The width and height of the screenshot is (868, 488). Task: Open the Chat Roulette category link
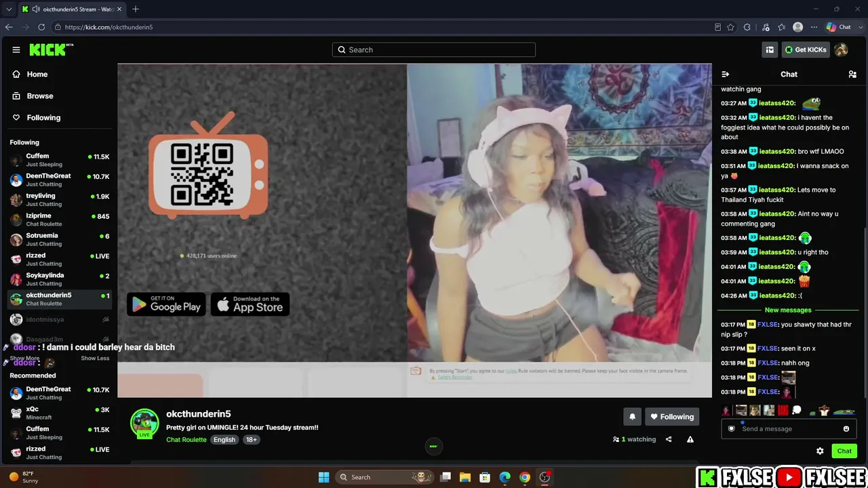pyautogui.click(x=186, y=440)
